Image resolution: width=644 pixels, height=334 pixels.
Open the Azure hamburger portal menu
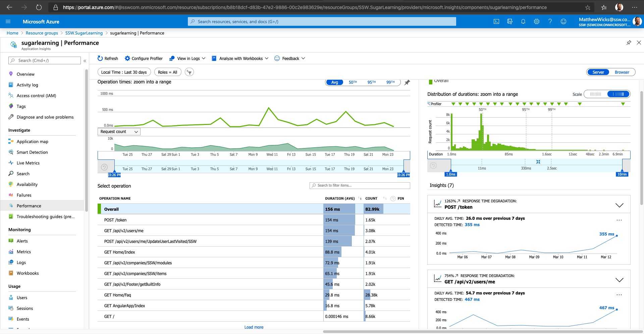coord(8,21)
